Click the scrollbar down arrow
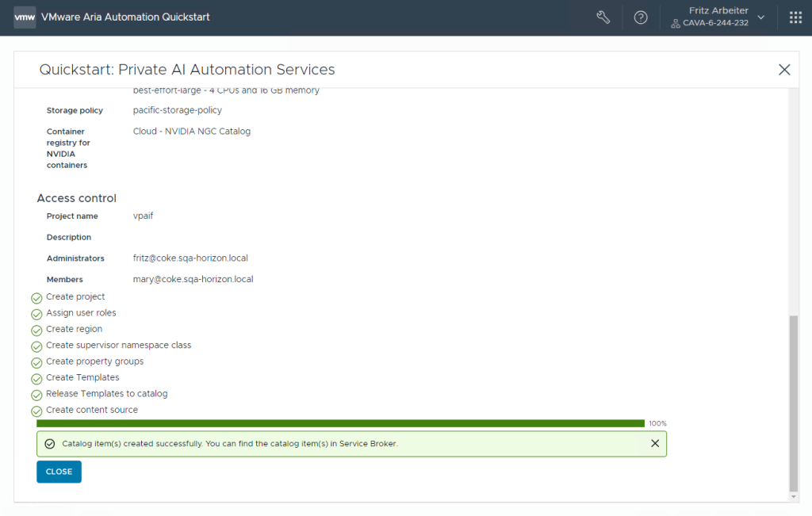The width and height of the screenshot is (812, 516). tap(793, 497)
